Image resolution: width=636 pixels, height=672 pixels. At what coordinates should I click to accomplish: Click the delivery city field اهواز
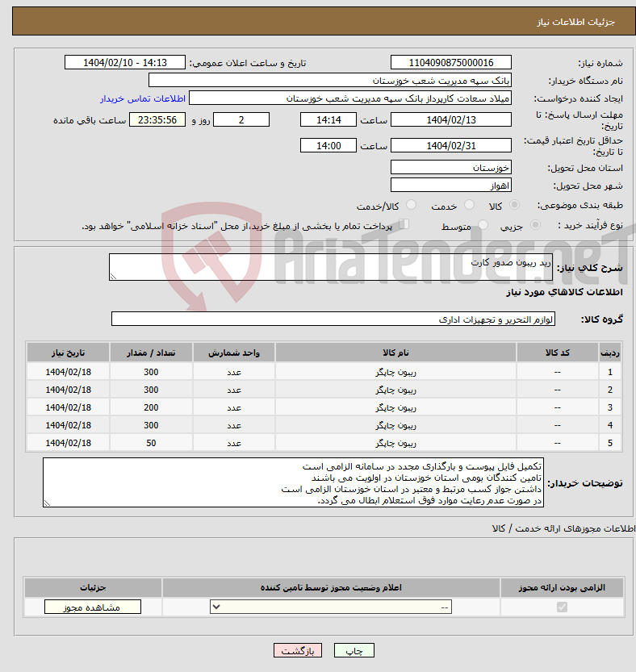[451, 186]
